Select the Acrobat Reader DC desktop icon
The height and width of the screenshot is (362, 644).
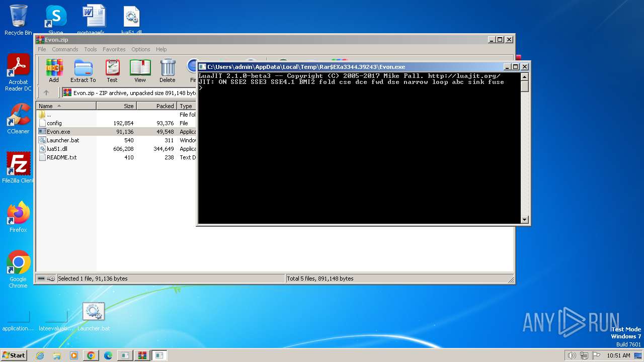pyautogui.click(x=18, y=72)
